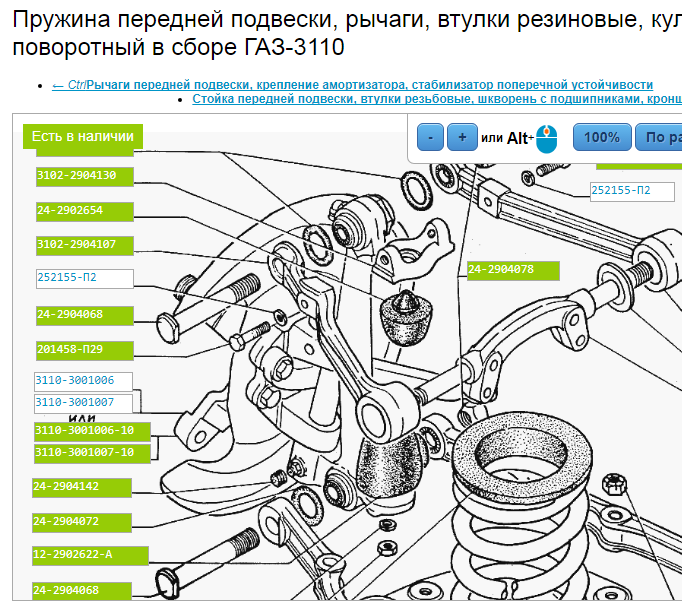Select part number 24-2902654
Image resolution: width=682 pixels, height=615 pixels.
point(85,211)
